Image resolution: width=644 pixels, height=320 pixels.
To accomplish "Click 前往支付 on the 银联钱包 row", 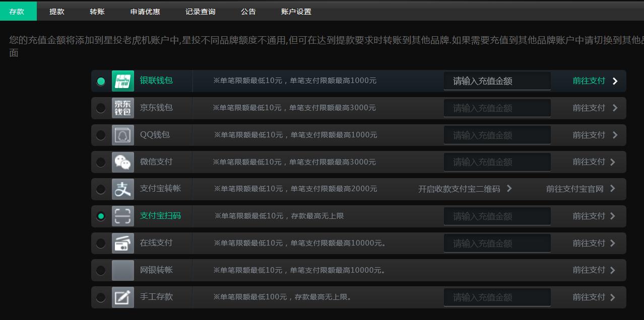I will coord(589,81).
